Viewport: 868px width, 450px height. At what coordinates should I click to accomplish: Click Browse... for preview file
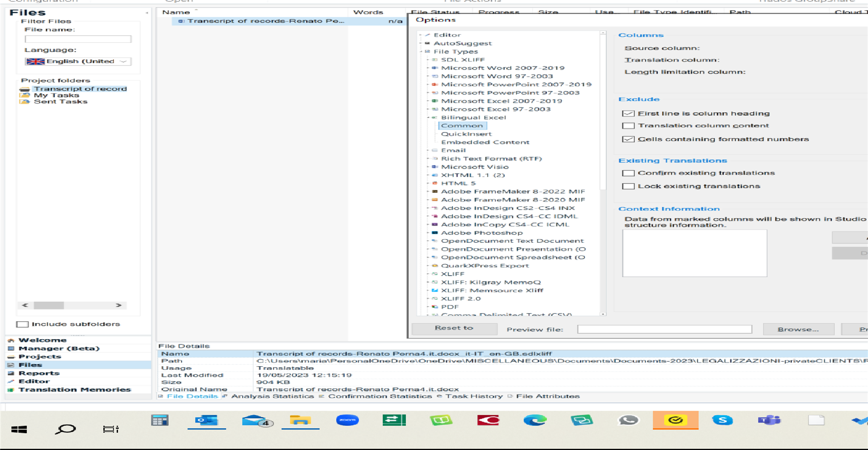[x=798, y=330]
